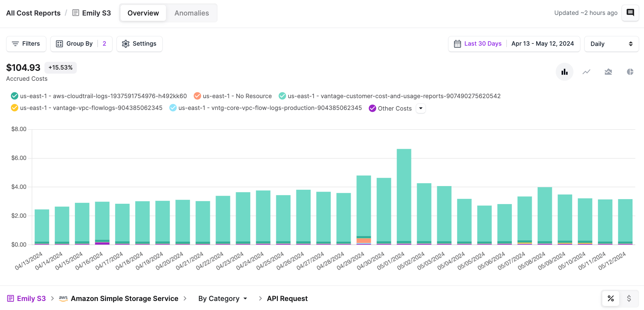Select the Overview tab

click(x=143, y=13)
